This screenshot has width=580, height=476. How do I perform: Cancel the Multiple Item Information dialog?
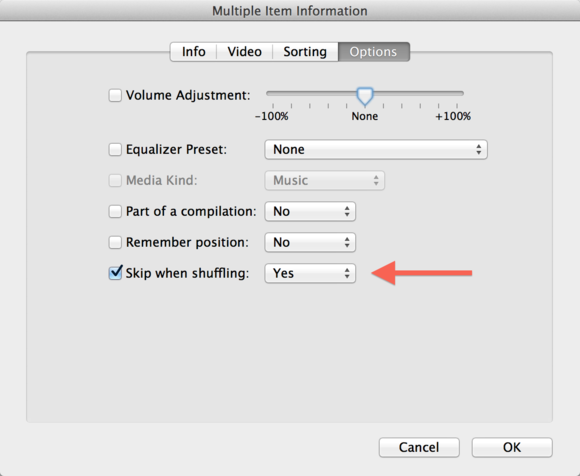(x=419, y=447)
